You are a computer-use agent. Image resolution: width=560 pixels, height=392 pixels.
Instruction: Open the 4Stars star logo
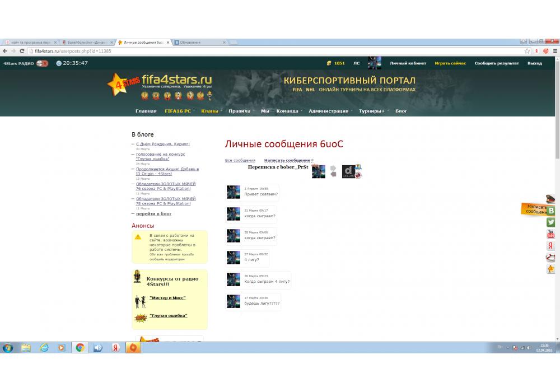(x=118, y=85)
